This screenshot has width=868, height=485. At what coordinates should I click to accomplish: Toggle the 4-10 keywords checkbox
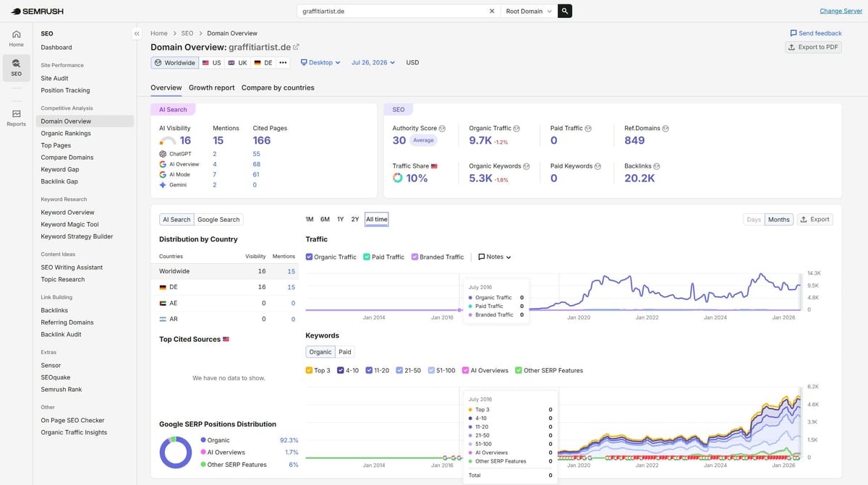point(341,370)
